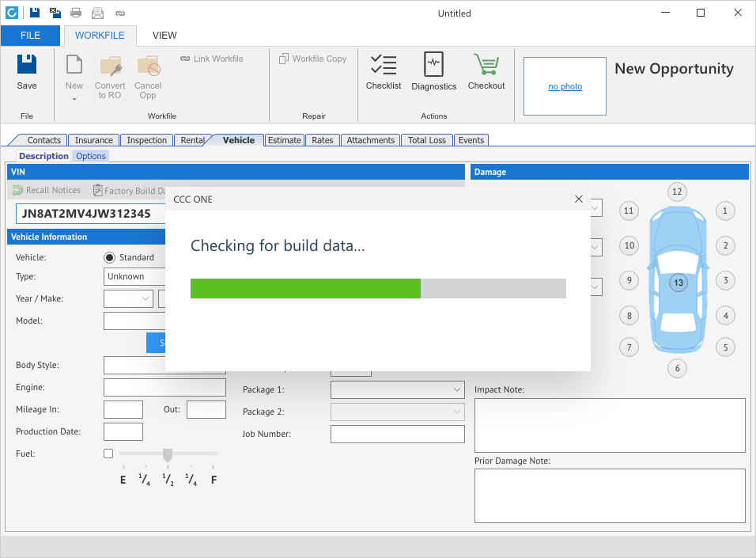This screenshot has height=558, width=756.
Task: Select damage point 10 on the vehicle diagram
Action: [x=629, y=245]
